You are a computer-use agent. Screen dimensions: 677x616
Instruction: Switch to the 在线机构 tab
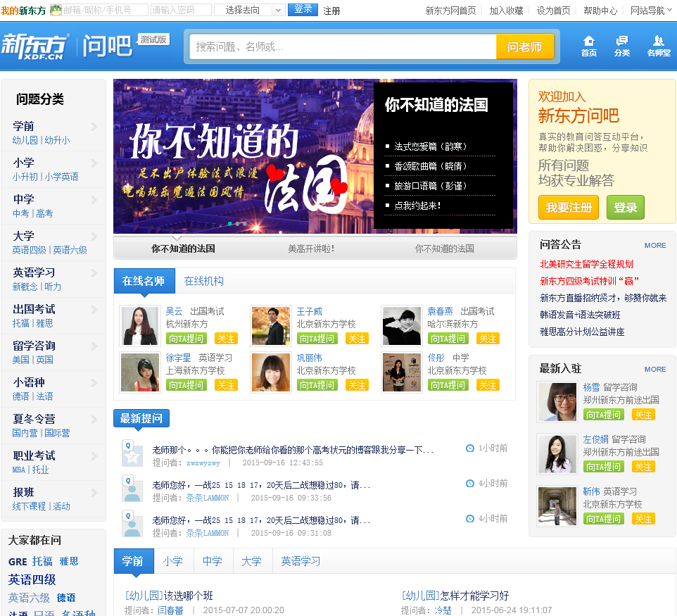(x=204, y=281)
